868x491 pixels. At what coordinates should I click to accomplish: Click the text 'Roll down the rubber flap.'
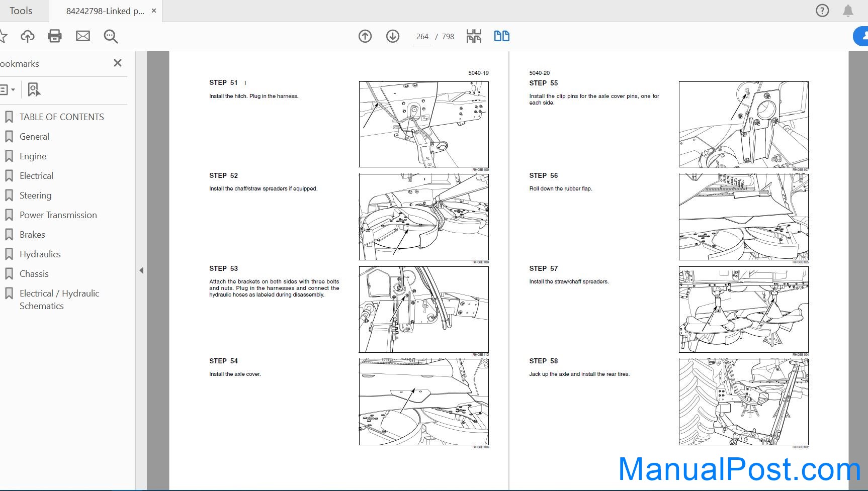(560, 188)
